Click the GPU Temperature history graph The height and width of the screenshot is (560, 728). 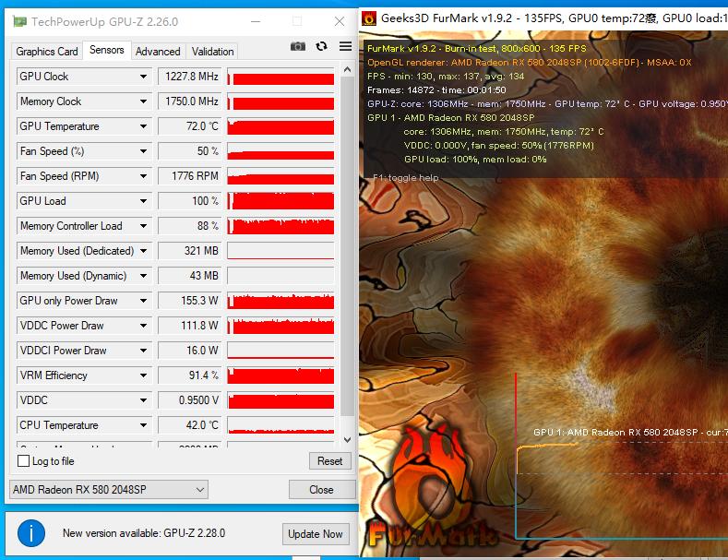280,125
